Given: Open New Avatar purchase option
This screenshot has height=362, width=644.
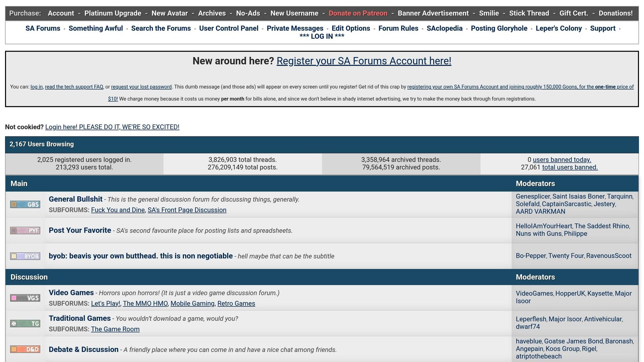Looking at the screenshot, I should tap(169, 13).
